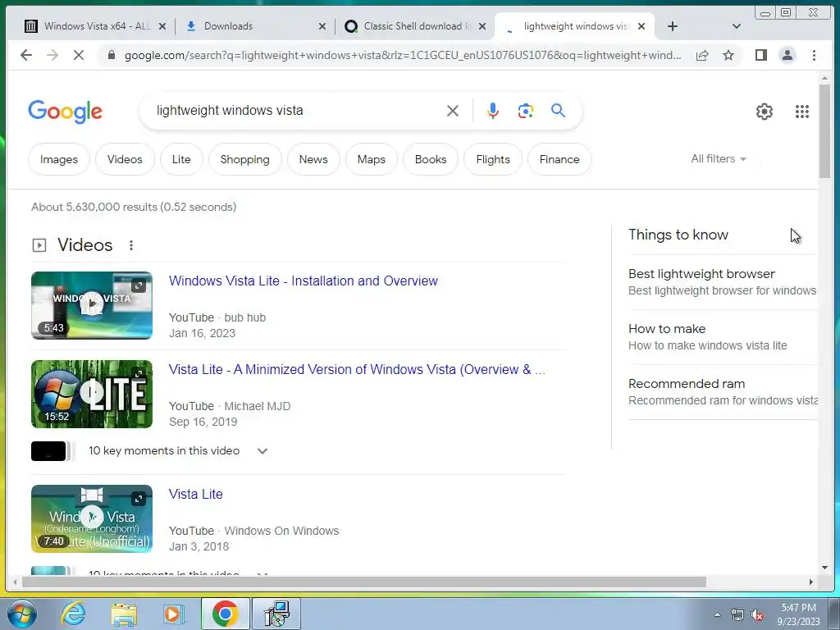Open Recommended ram topic

coord(722,392)
